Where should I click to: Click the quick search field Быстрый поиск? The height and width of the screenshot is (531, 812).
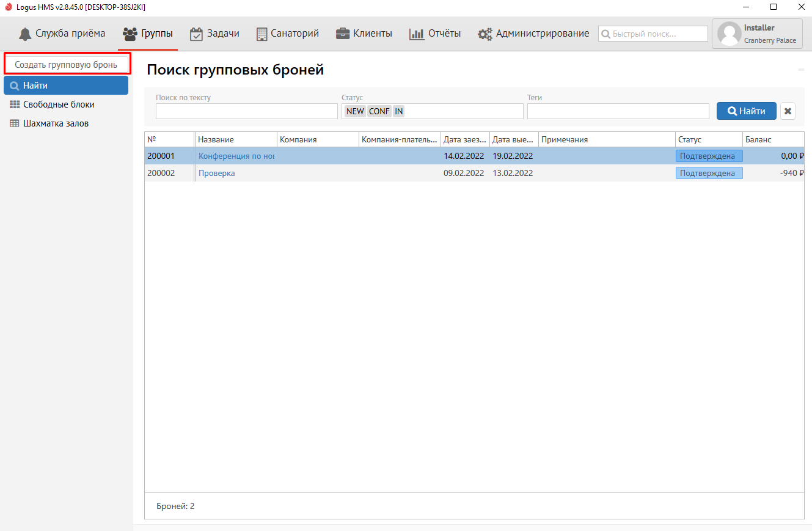click(x=653, y=34)
